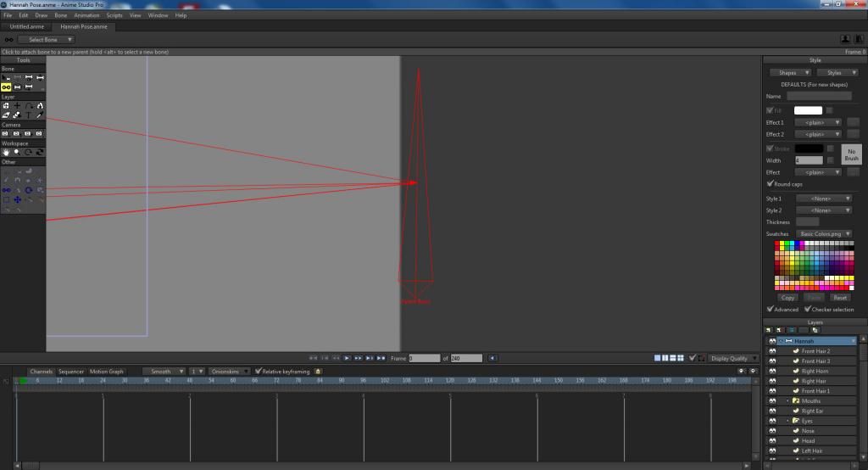Click the New Layer icon in Layers panel
The image size is (868, 470).
coord(768,330)
